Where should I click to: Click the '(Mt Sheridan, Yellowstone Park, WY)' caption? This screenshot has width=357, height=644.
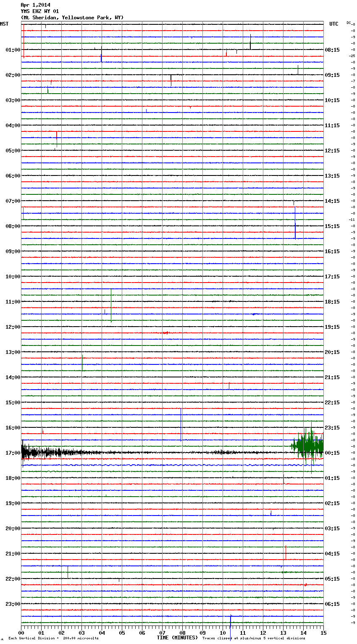72,18
